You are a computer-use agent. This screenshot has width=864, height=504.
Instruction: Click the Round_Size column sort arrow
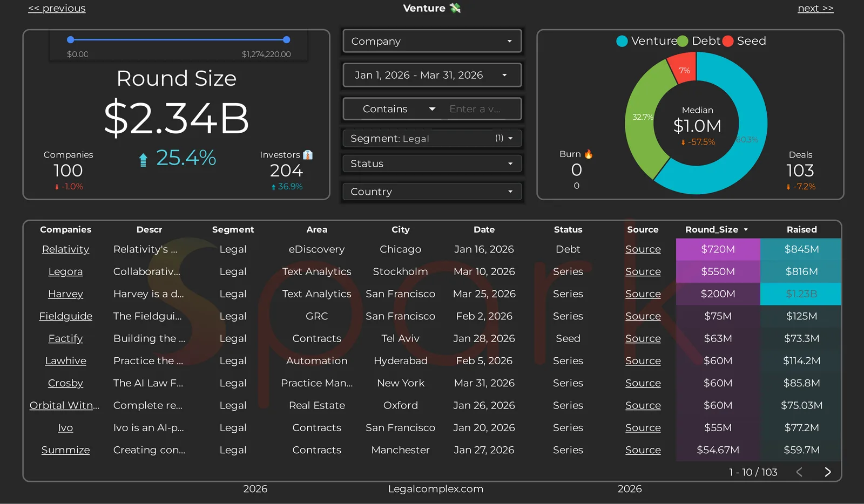tap(746, 230)
